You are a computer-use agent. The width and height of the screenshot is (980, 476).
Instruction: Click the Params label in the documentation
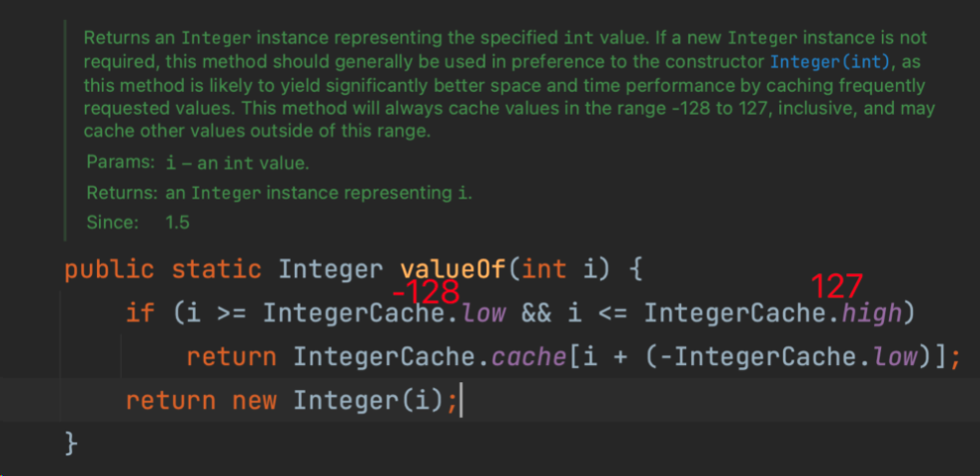point(120,162)
